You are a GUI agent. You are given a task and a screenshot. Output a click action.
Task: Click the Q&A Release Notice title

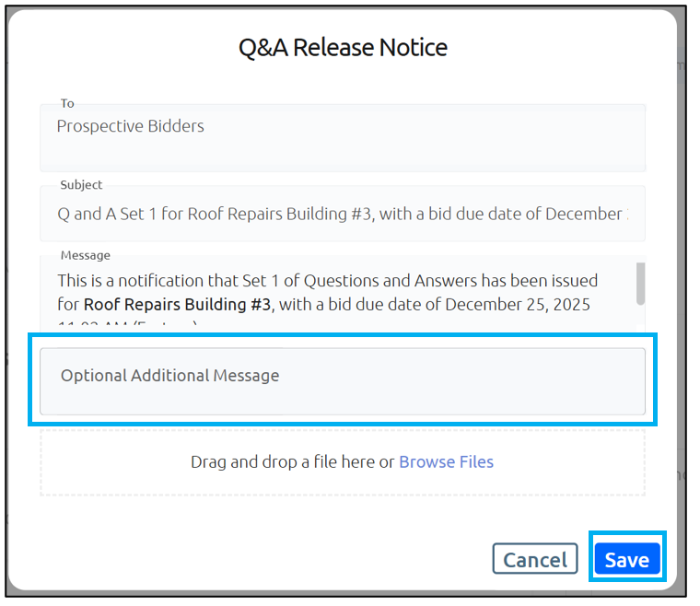[343, 48]
